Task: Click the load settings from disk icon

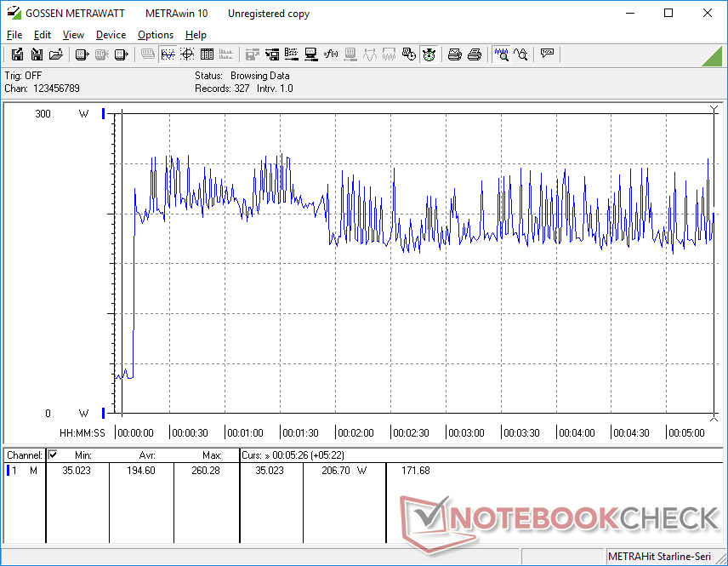Action: coord(272,54)
